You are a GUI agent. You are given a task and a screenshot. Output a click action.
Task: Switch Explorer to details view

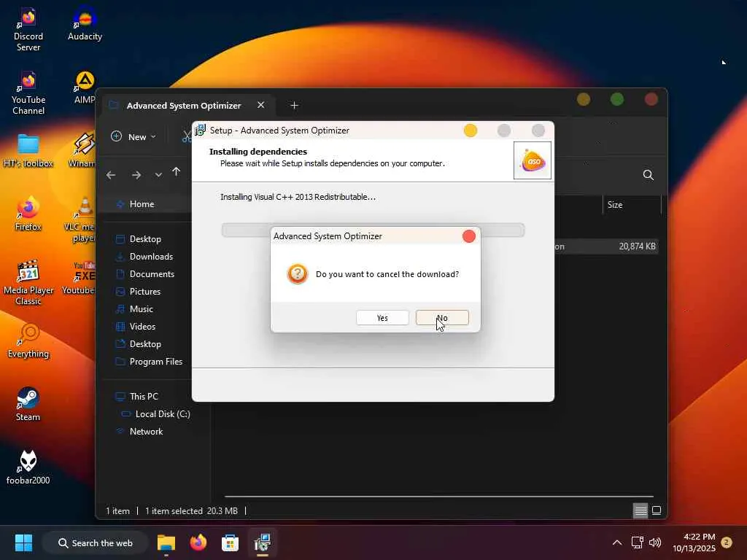[640, 510]
